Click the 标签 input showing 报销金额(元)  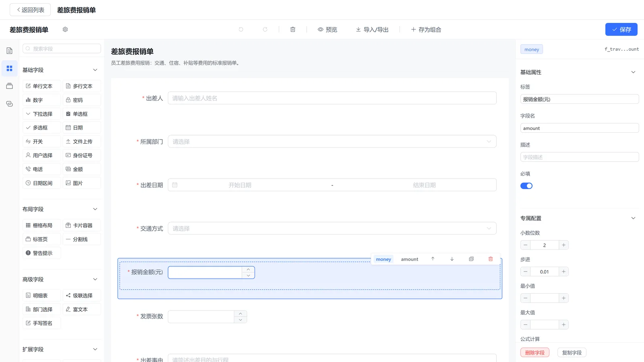coord(580,99)
